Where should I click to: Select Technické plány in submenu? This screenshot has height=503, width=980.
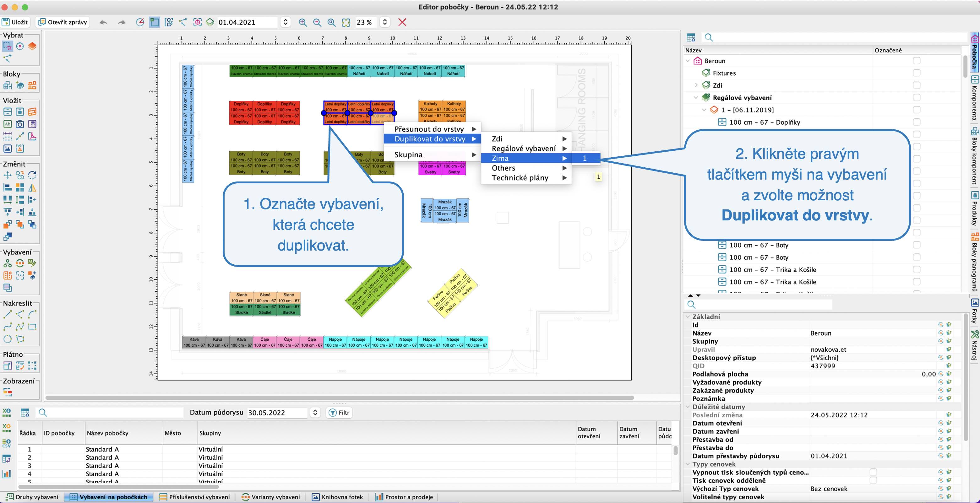point(526,177)
